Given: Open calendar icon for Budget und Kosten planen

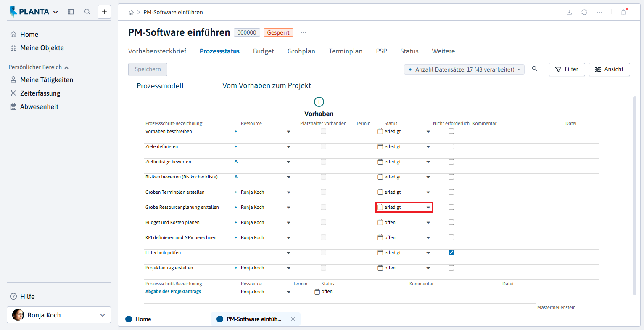Looking at the screenshot, I should click(x=380, y=222).
